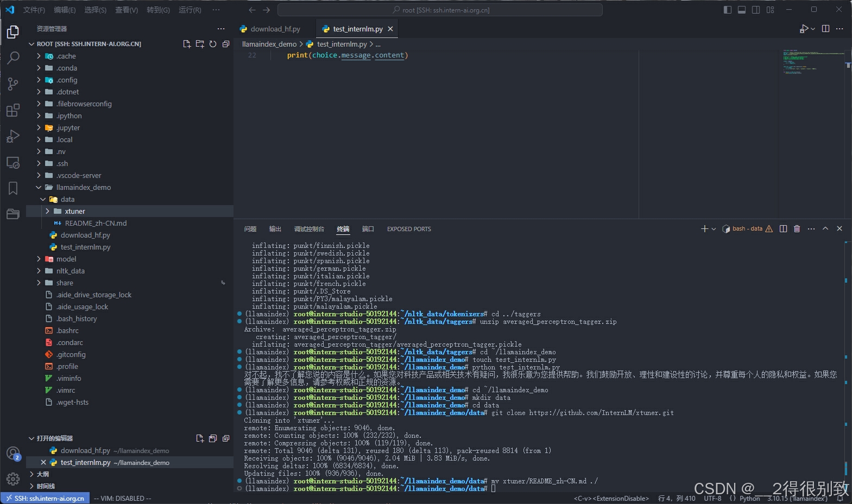Viewport: 852px width, 504px height.
Task: Open the 编辑(E) menu
Action: (x=65, y=10)
